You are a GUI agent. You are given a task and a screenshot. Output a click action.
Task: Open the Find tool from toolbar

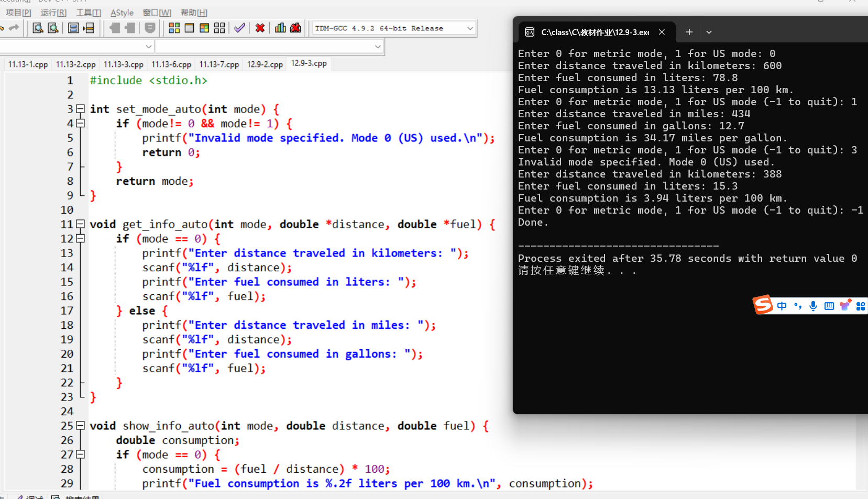38,28
